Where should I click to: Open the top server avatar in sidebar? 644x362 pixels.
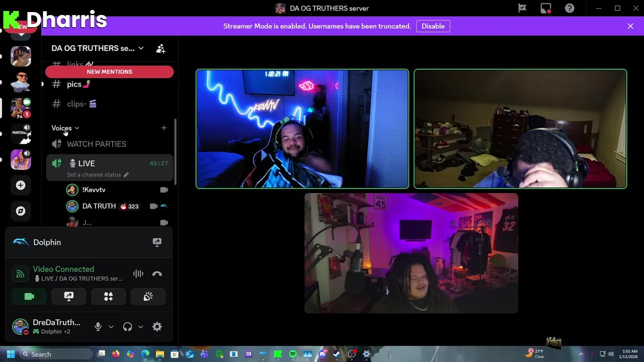[21, 56]
